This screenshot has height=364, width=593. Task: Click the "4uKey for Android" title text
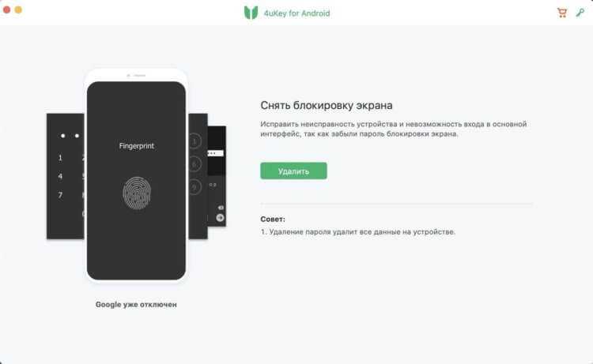click(296, 13)
